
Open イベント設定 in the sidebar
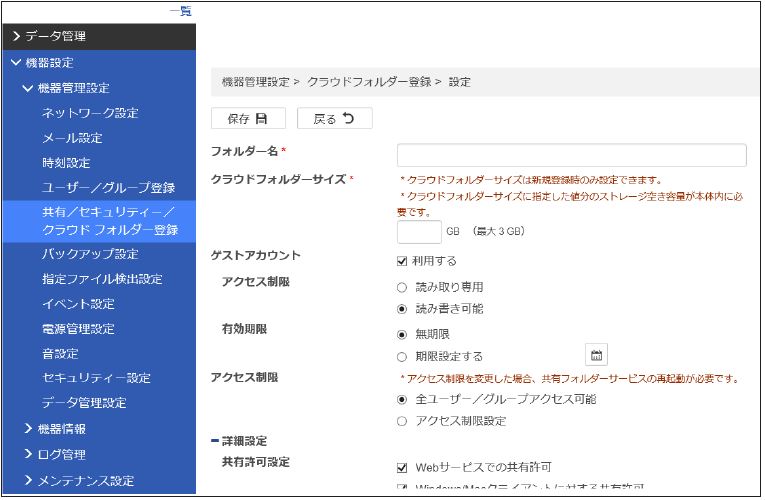[78, 304]
